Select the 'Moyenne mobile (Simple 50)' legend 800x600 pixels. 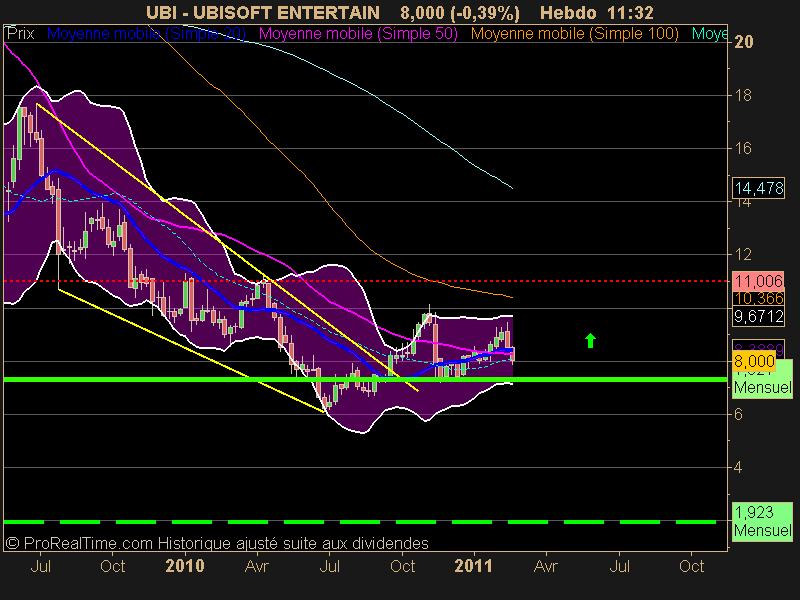[358, 34]
